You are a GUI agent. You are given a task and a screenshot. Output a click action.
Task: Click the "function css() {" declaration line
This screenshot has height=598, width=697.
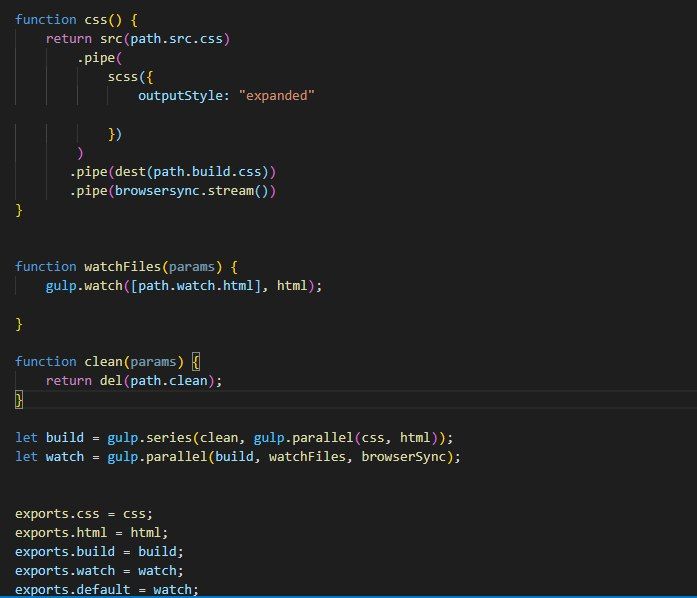click(76, 20)
